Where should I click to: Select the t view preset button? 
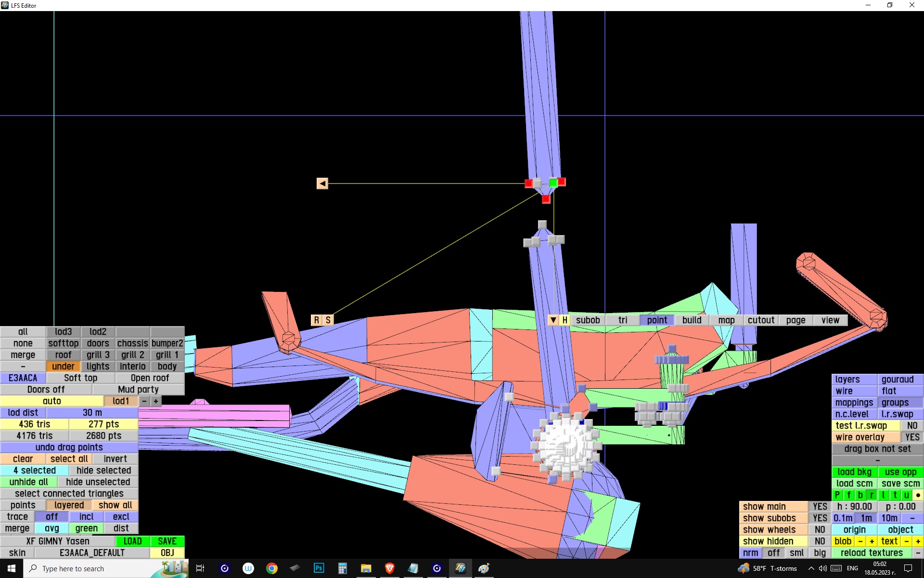[x=895, y=495]
